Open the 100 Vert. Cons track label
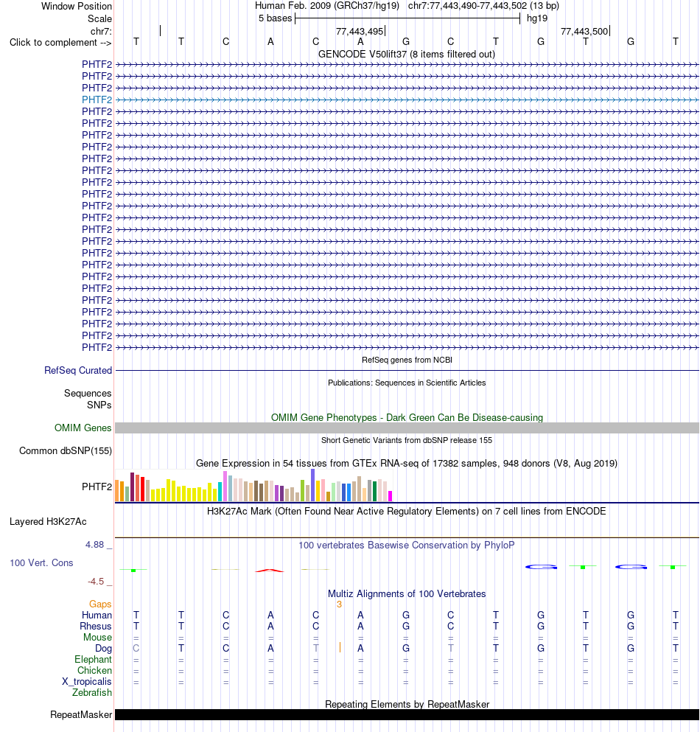This screenshot has width=700, height=732. 41,563
